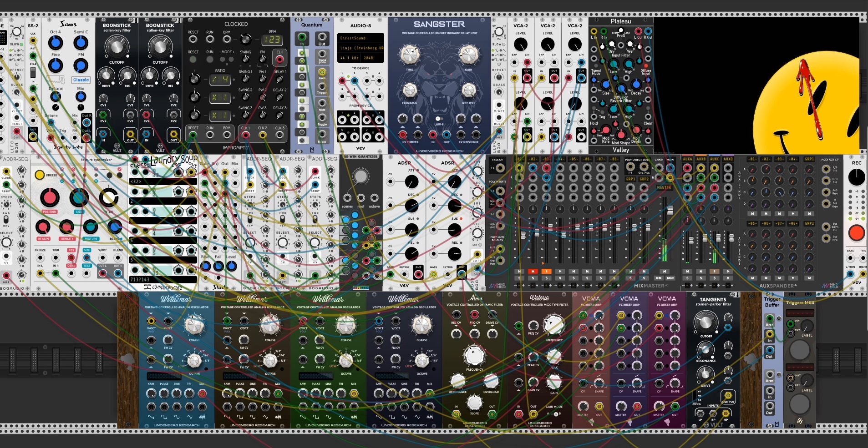Click the red record button on REC module
This screenshot has height=448, width=868.
click(x=856, y=232)
